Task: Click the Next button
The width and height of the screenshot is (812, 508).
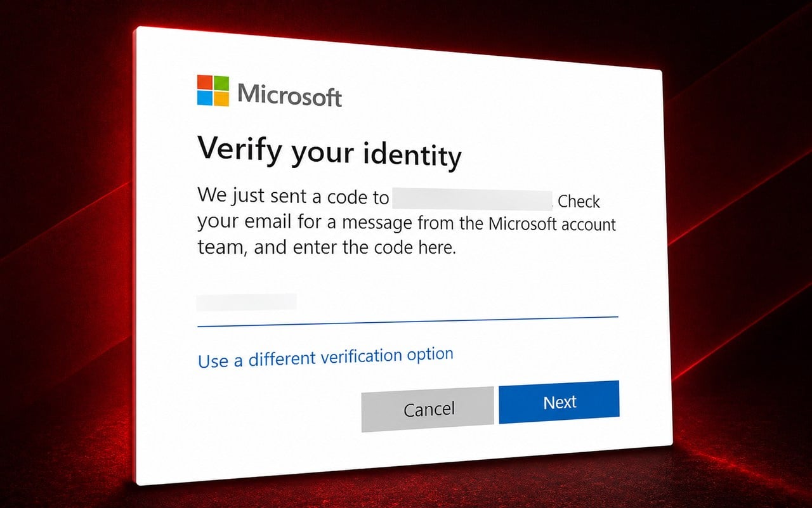Action: click(x=559, y=402)
